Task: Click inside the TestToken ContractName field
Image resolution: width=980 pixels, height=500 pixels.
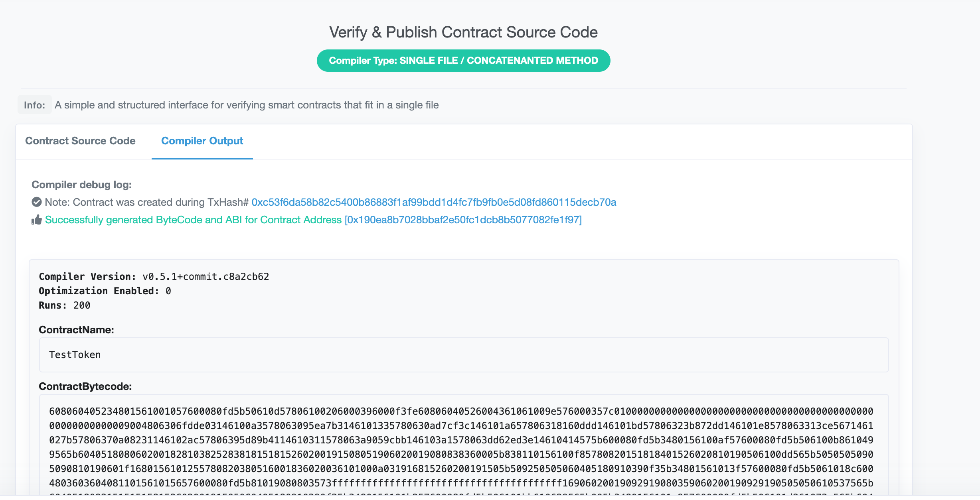Action: (464, 355)
